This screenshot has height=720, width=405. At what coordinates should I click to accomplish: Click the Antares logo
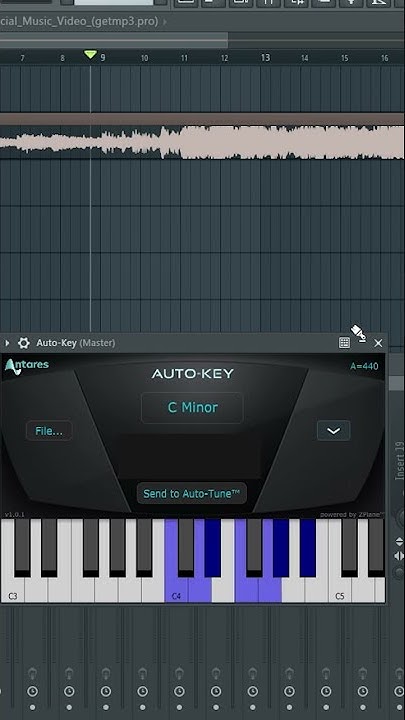27,366
